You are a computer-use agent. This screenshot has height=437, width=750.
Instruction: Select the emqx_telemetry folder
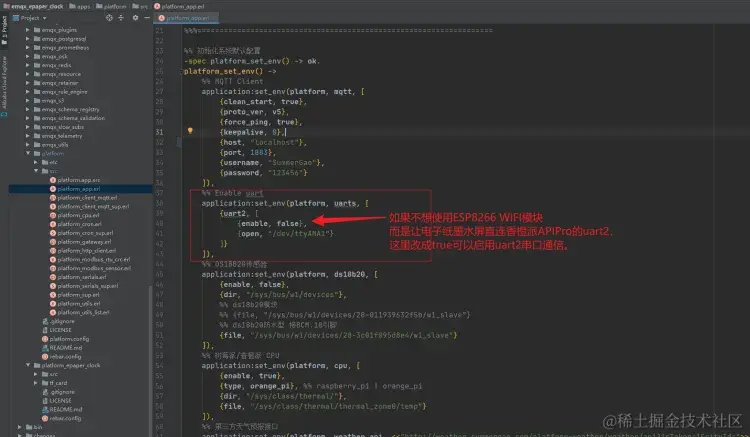tap(58, 136)
